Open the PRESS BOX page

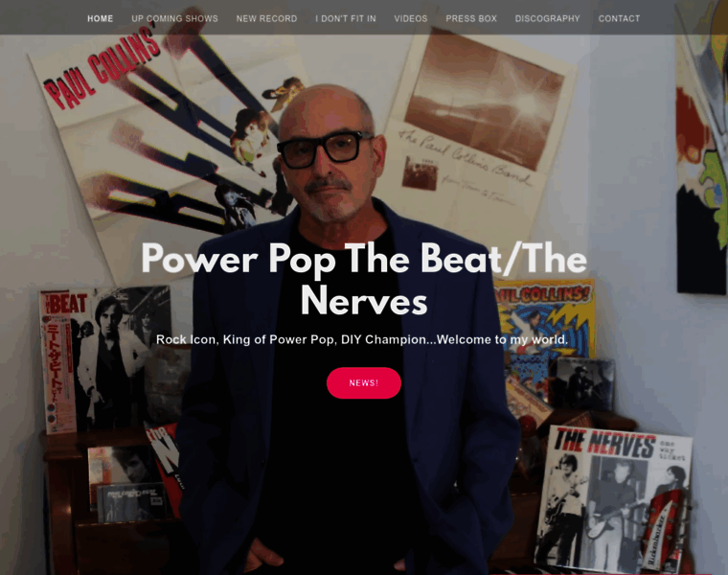coord(471,18)
